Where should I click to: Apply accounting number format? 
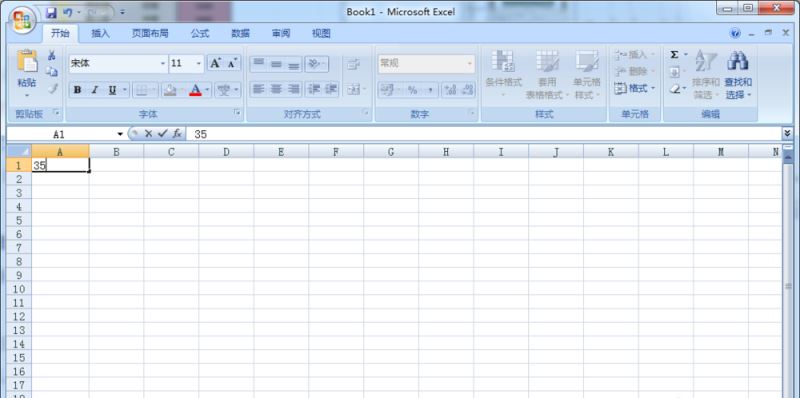[387, 90]
